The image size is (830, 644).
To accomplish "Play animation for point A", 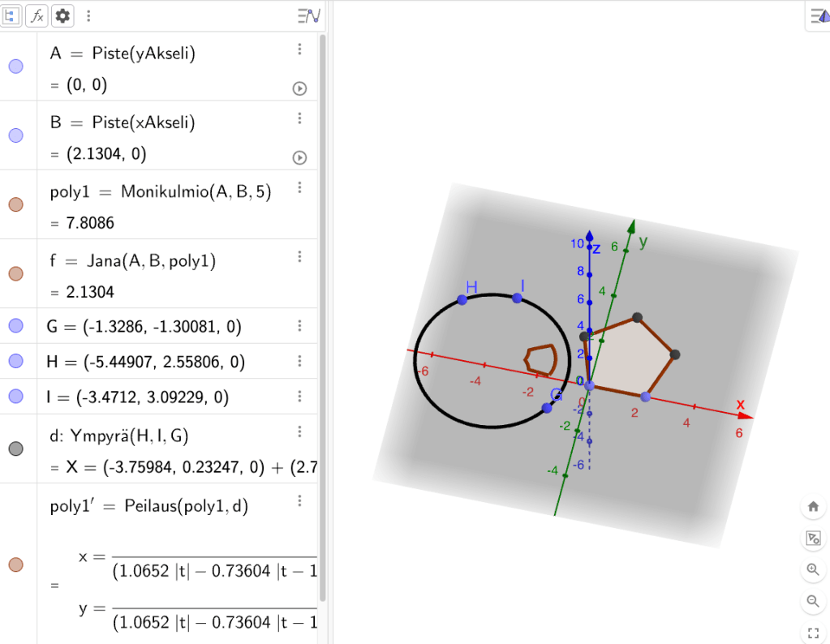I will tap(299, 88).
